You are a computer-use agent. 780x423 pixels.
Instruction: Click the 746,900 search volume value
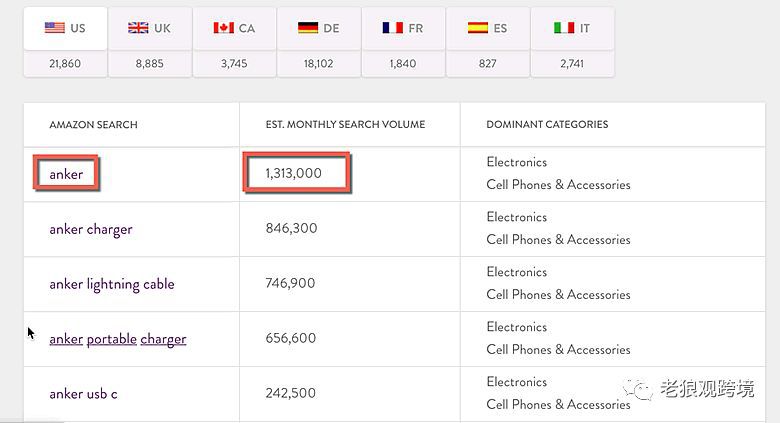[291, 283]
